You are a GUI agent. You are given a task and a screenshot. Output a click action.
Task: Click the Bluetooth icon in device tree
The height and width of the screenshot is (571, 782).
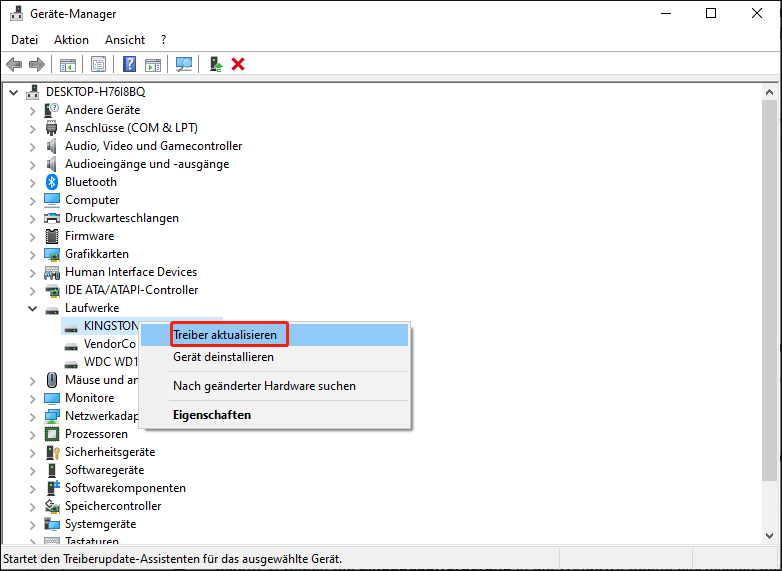pos(52,182)
